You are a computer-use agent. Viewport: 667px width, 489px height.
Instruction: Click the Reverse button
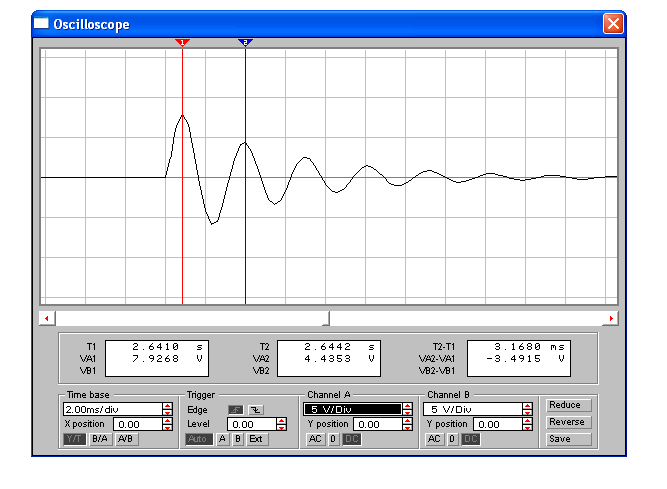click(568, 422)
